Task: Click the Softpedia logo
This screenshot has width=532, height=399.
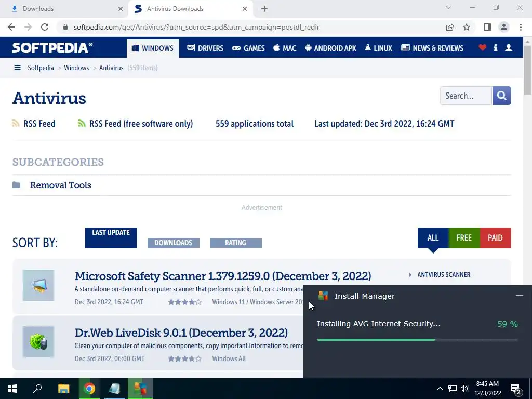Action: click(52, 48)
